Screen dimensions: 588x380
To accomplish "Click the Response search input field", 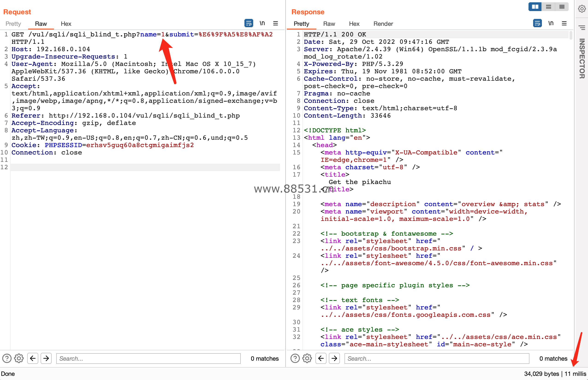I will tap(437, 358).
